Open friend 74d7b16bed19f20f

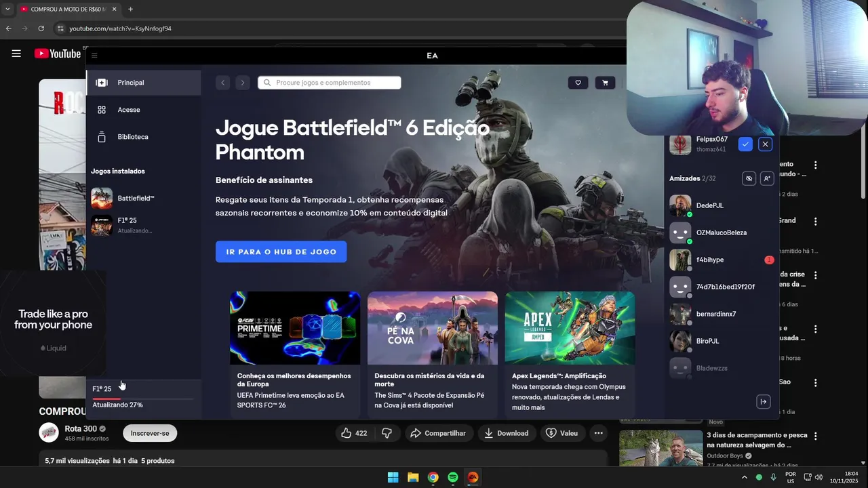(722, 287)
